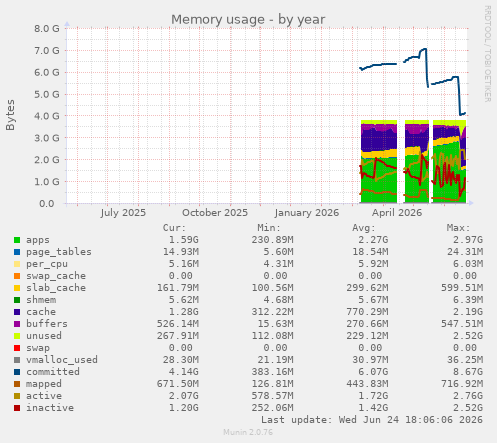Click apps current value 1.59G

[183, 240]
